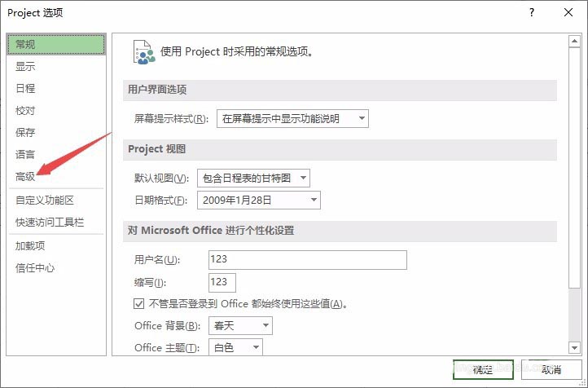Expand the default view dropdown
This screenshot has width=588, height=388.
pos(253,178)
